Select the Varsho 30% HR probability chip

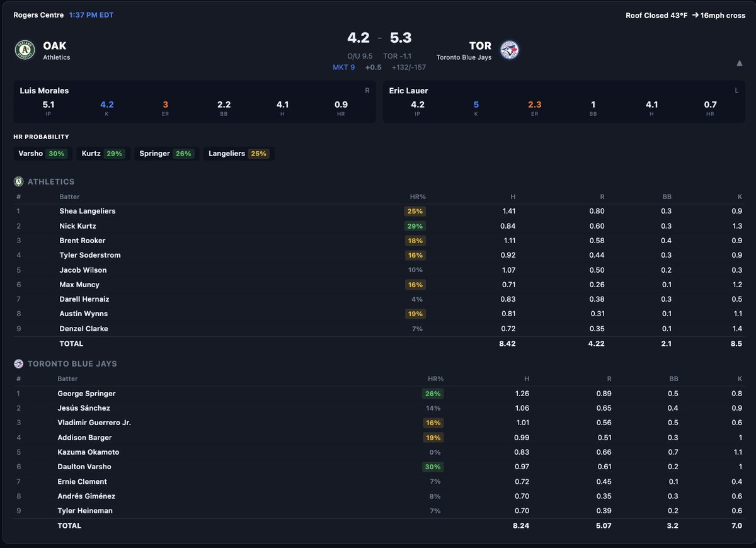[43, 154]
